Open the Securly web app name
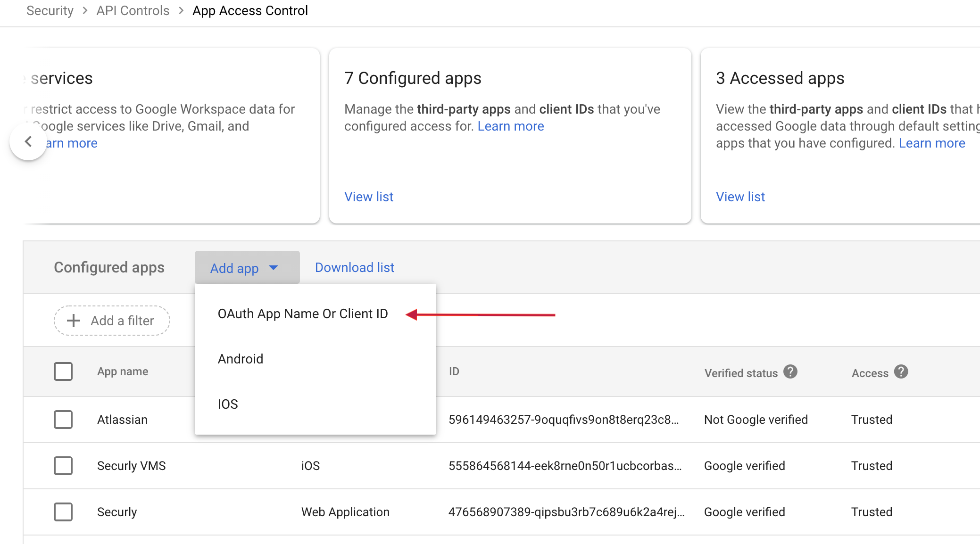Viewport: 980px width, 544px height. tap(117, 512)
